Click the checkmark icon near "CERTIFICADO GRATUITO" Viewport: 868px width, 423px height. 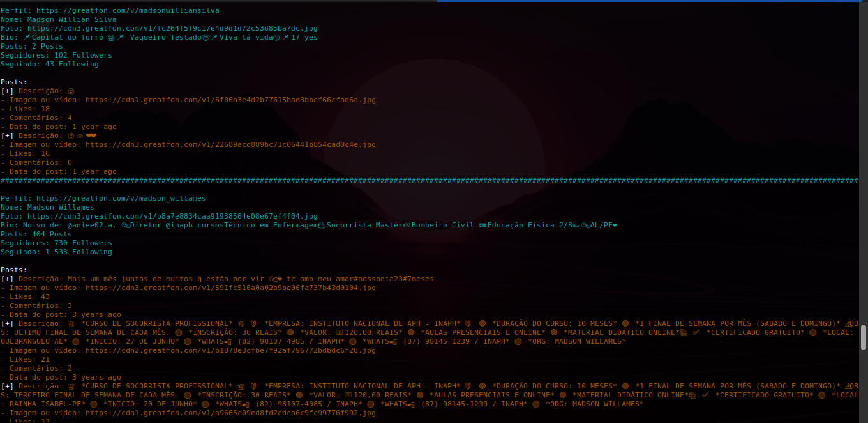point(696,332)
